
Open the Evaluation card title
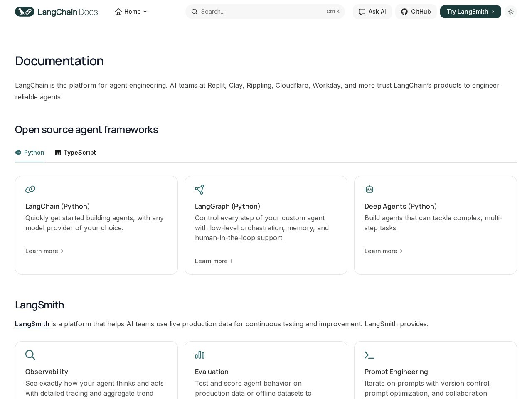212,372
